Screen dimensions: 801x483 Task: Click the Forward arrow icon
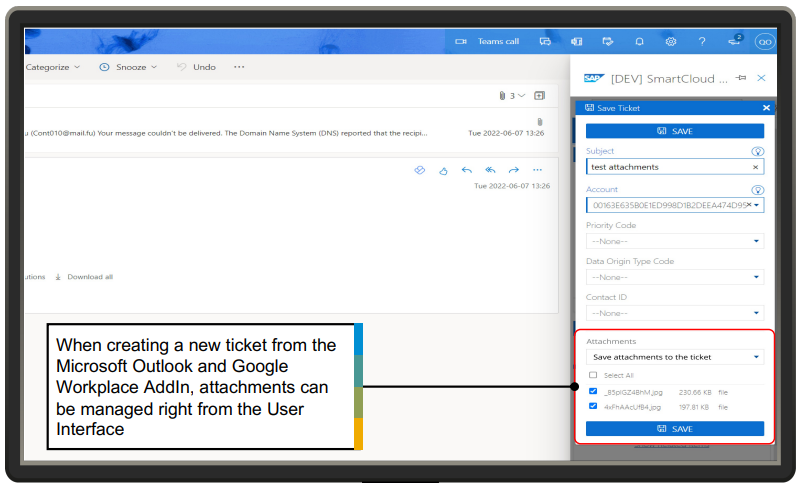coord(514,170)
